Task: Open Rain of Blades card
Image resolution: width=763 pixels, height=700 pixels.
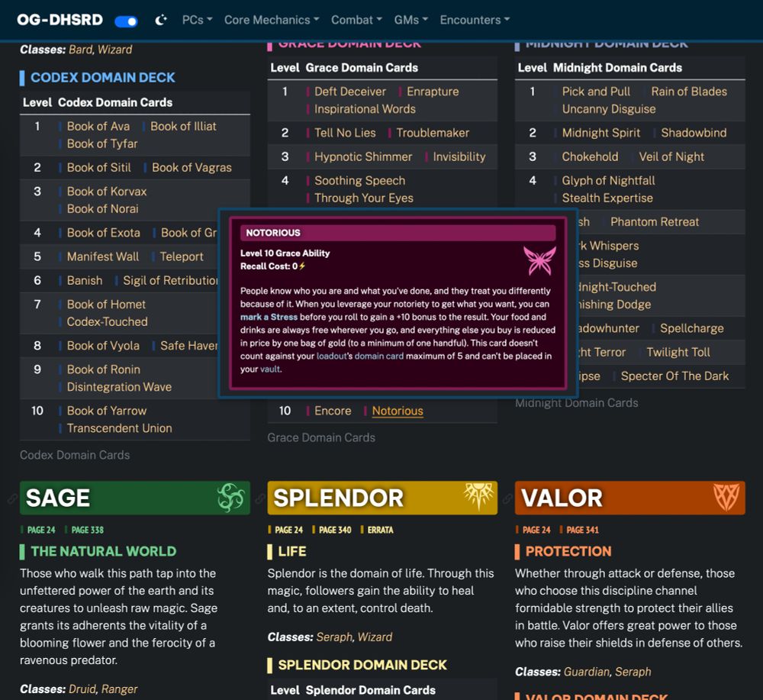Action: coord(689,92)
